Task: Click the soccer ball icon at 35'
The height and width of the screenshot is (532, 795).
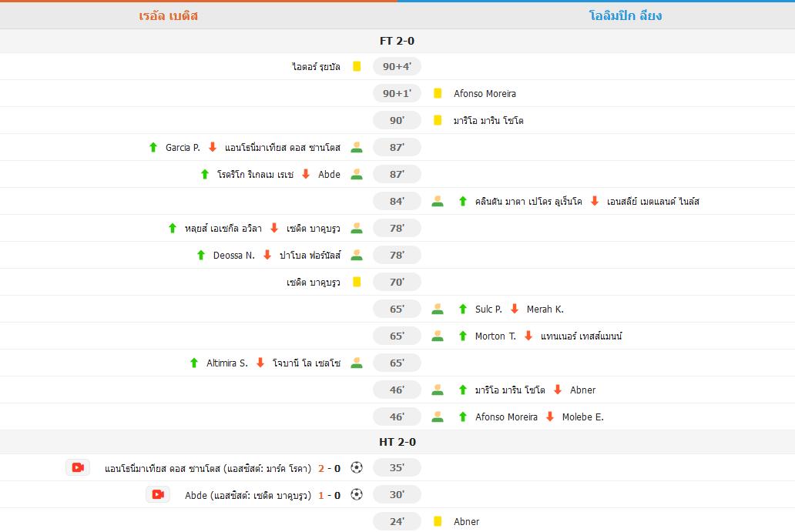Action: [356, 467]
